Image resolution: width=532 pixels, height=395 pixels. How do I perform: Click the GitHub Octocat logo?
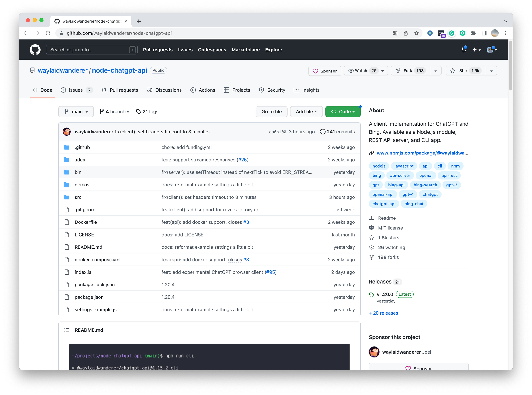click(35, 50)
